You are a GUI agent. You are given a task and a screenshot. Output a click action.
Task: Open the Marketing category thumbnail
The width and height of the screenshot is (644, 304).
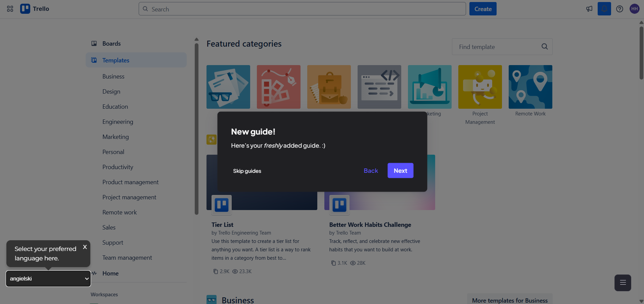click(430, 87)
